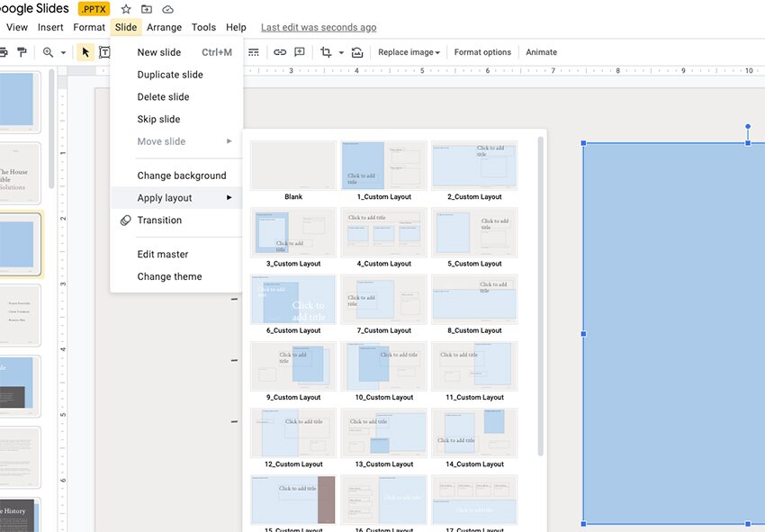Select the arrow cursor tool

[85, 52]
